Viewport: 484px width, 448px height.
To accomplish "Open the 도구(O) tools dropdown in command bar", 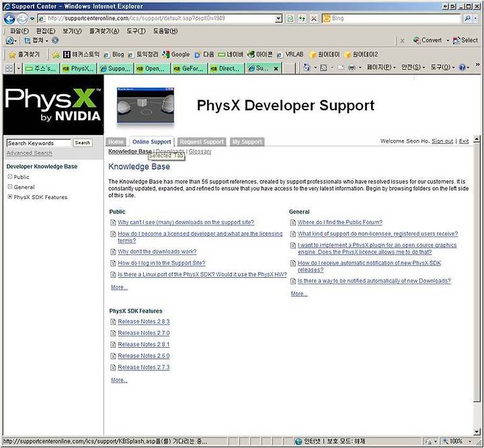I will [x=442, y=67].
